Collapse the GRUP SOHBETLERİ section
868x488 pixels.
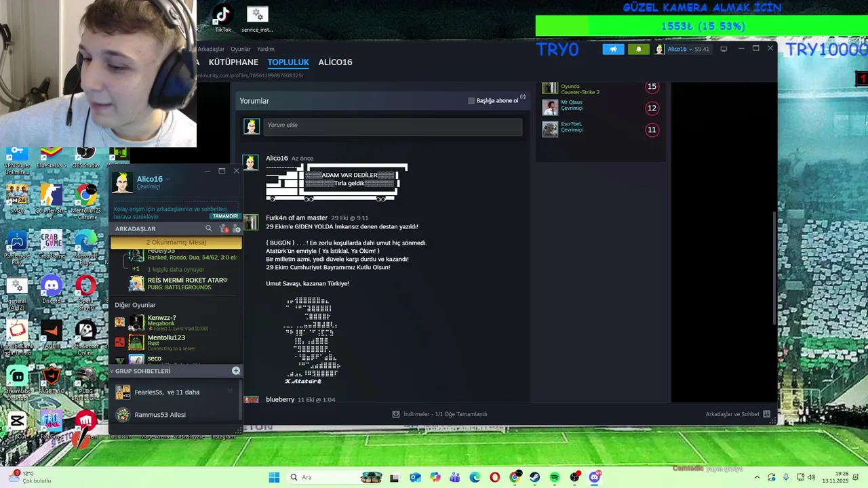coord(112,371)
